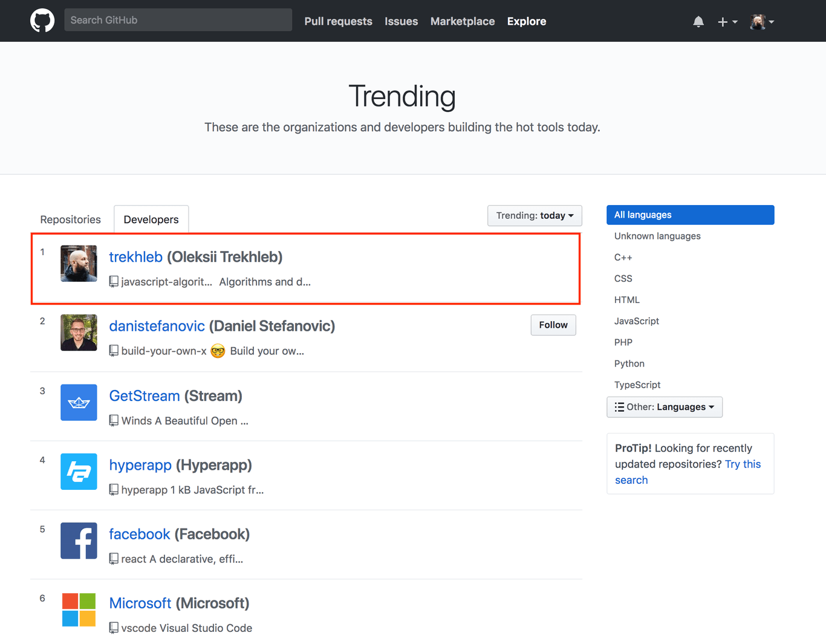Select the Developers tab

tap(151, 220)
